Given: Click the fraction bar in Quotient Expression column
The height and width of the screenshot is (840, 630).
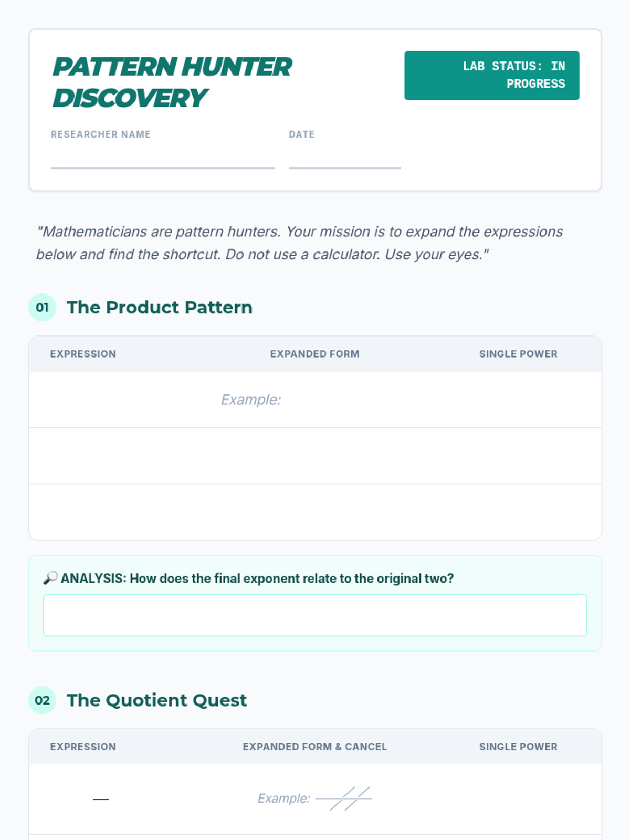Looking at the screenshot, I should 100,799.
